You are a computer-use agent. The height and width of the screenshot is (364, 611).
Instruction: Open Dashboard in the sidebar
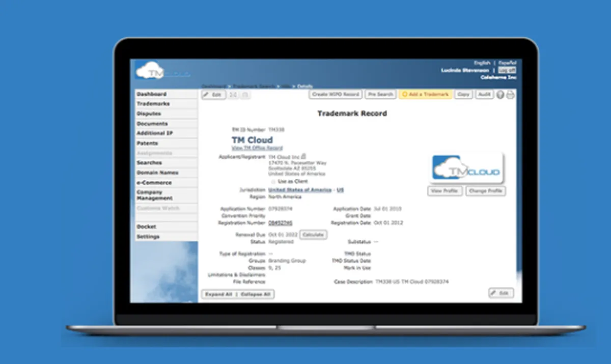166,94
